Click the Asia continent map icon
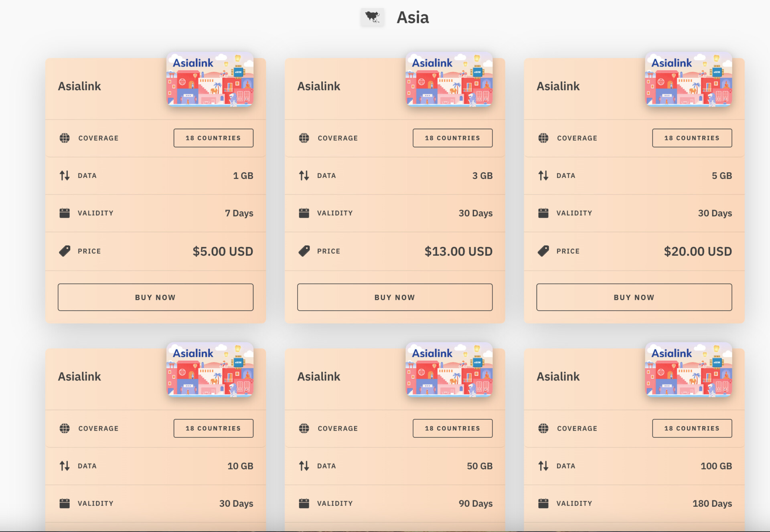 tap(372, 17)
